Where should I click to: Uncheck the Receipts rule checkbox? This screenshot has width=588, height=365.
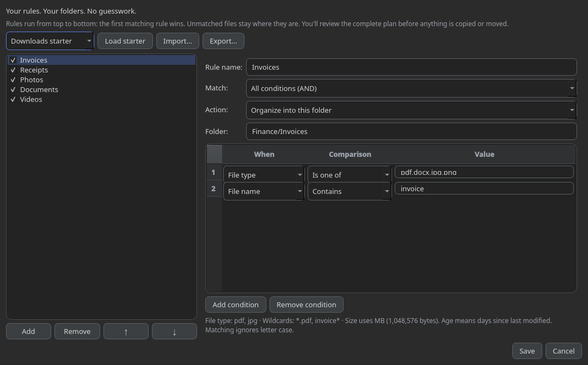coord(13,70)
